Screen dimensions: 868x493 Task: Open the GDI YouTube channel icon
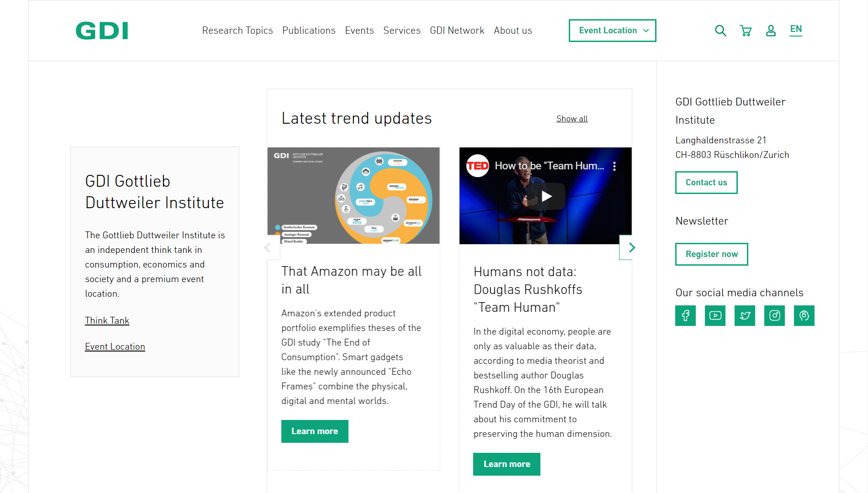point(715,315)
